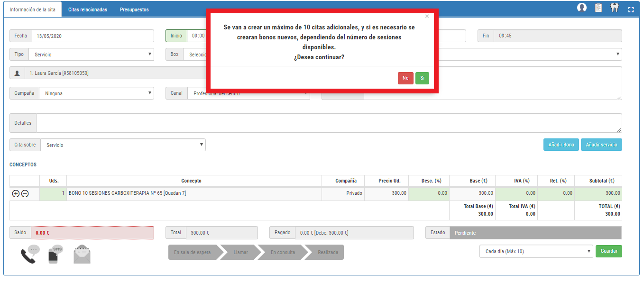Open the Cita sobre dropdown

coord(122,145)
